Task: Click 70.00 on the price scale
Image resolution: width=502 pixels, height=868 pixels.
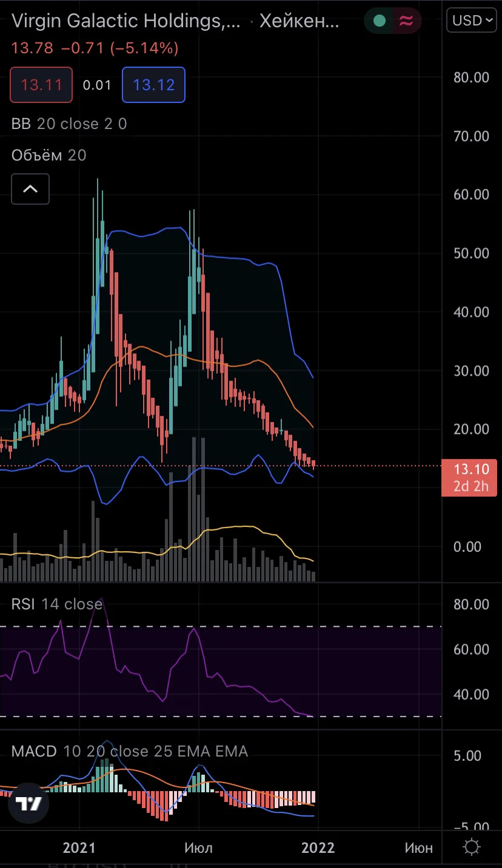Action: 471,136
